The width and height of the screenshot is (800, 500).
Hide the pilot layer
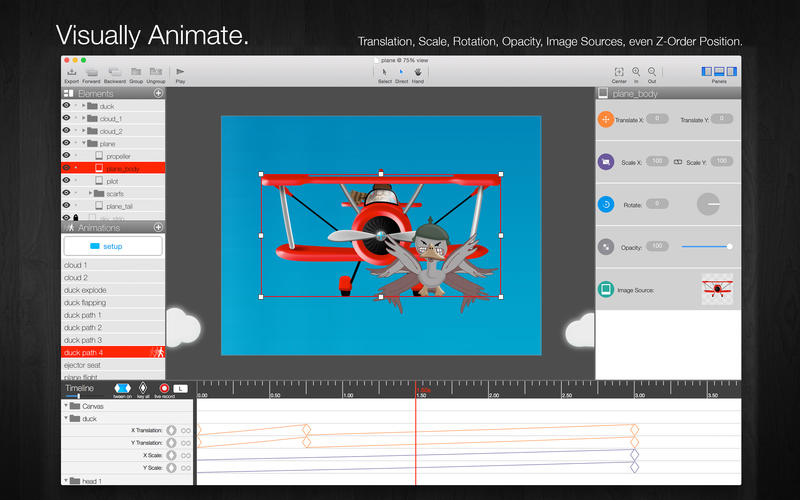coord(66,180)
